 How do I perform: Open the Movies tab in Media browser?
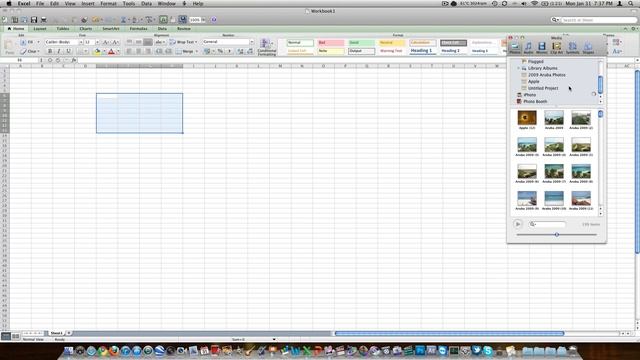click(x=542, y=47)
